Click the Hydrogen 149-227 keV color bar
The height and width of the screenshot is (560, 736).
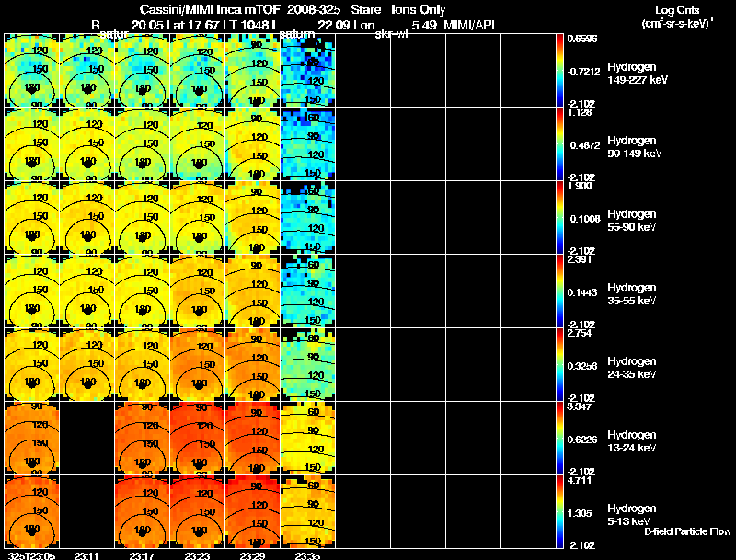[559, 71]
